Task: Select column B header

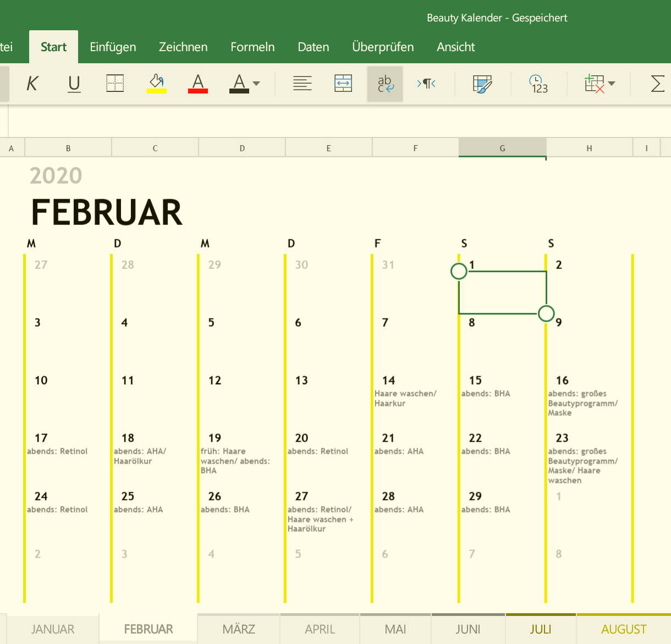Action: (68, 148)
